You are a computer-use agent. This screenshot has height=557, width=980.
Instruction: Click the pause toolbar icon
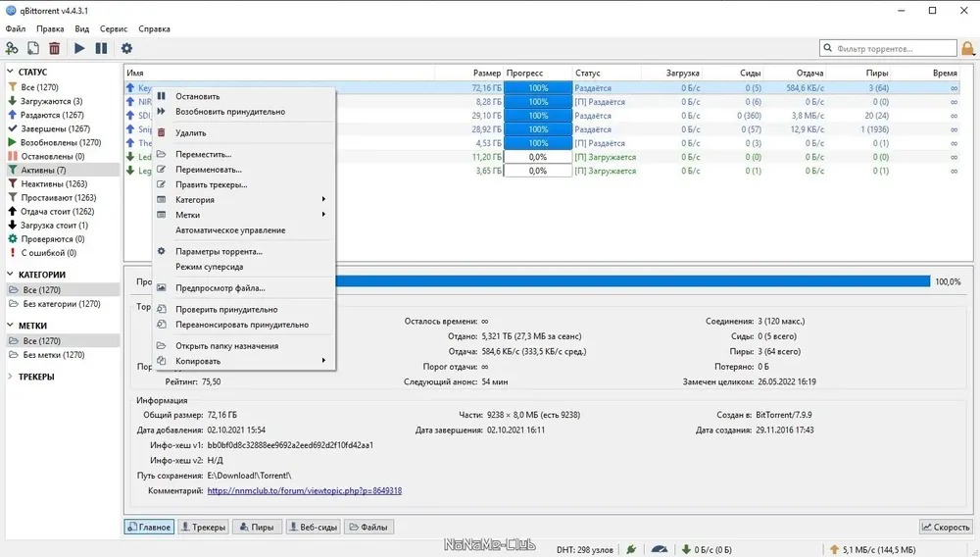click(101, 48)
